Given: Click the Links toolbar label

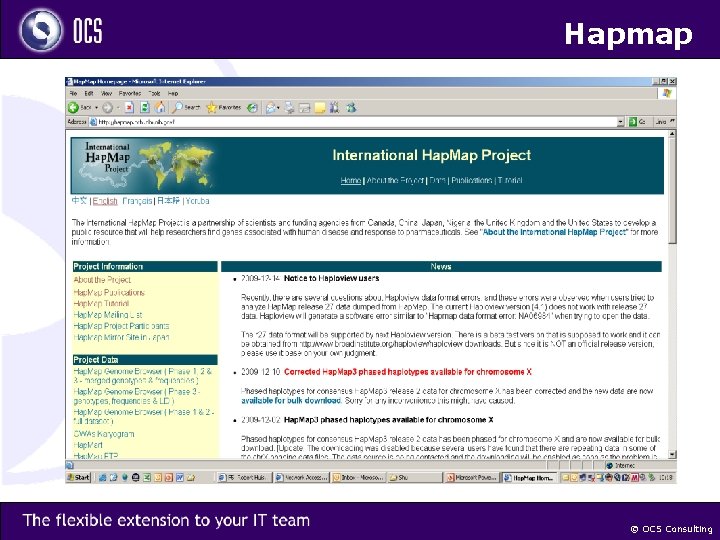Looking at the screenshot, I should (x=661, y=122).
